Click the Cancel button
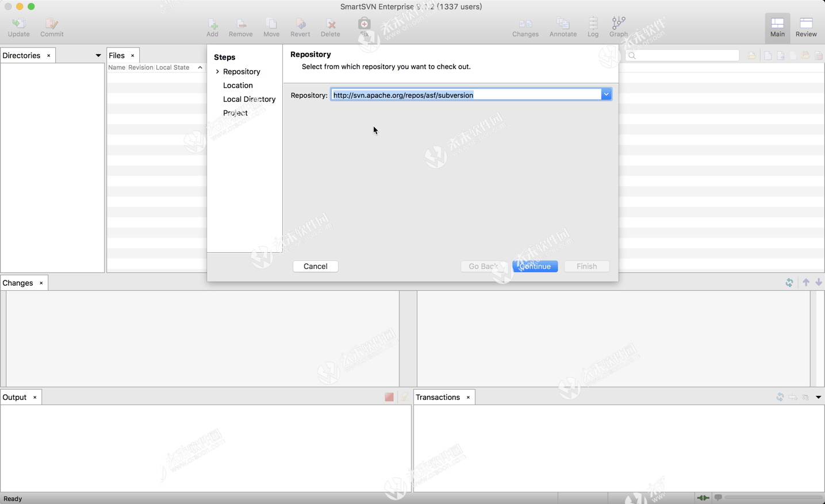825x504 pixels. (316, 267)
